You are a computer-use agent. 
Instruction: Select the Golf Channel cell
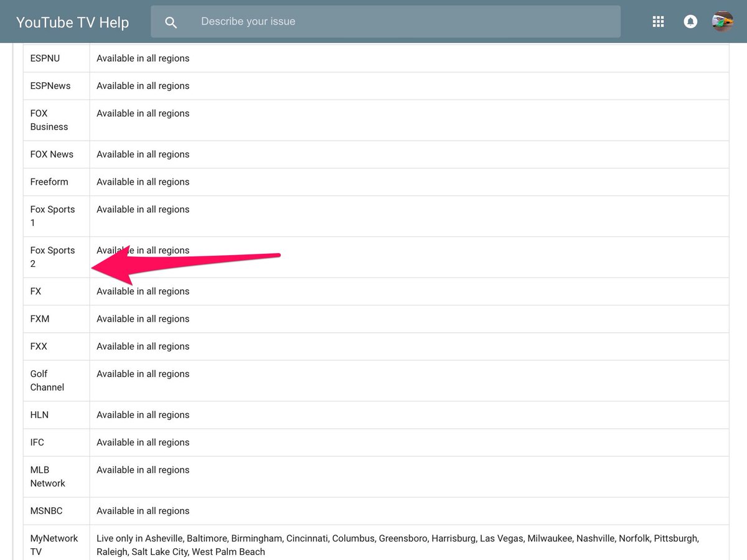(57, 380)
